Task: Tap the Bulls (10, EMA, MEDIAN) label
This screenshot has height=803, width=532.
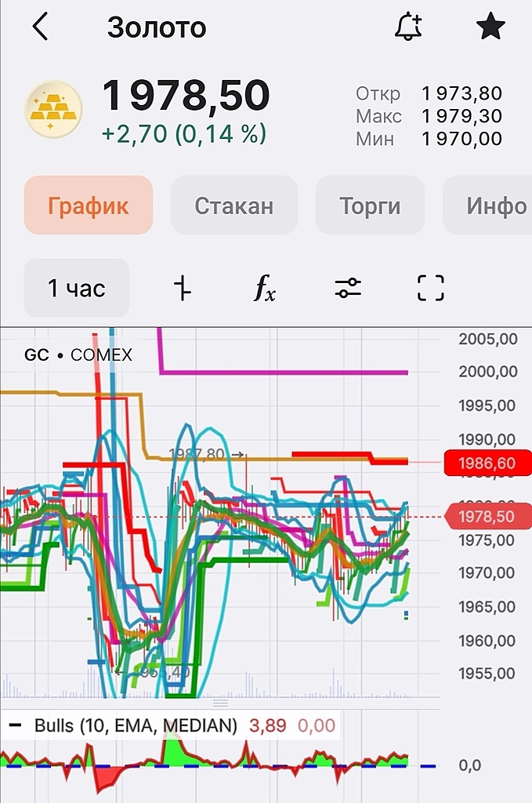Action: (x=136, y=725)
